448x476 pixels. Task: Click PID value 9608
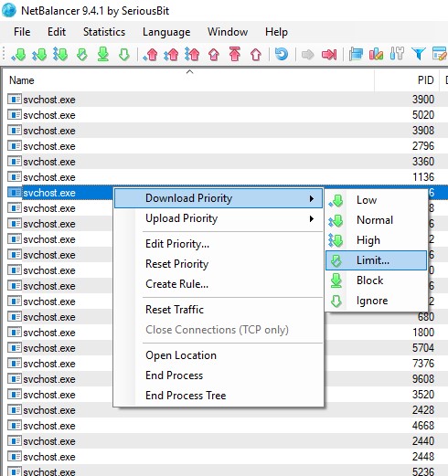point(423,379)
